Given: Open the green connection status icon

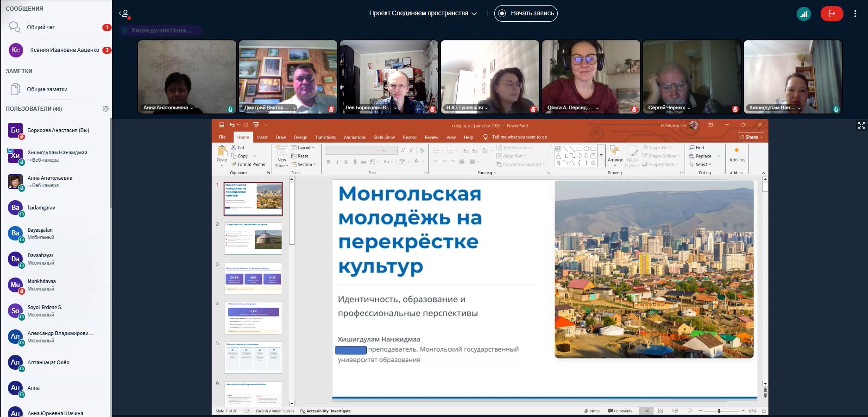Looking at the screenshot, I should (804, 13).
